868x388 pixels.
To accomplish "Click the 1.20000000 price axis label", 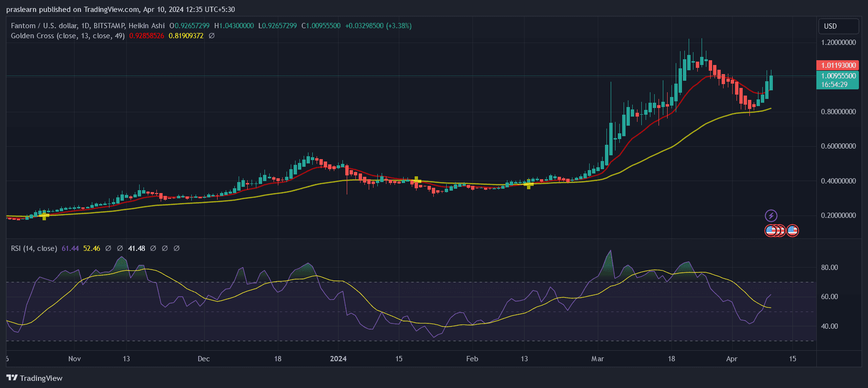I will pos(838,43).
